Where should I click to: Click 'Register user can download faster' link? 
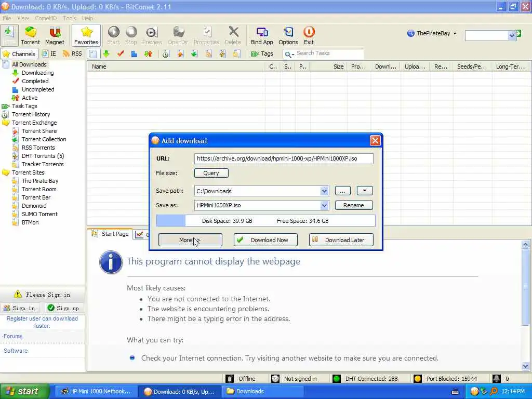pyautogui.click(x=43, y=322)
